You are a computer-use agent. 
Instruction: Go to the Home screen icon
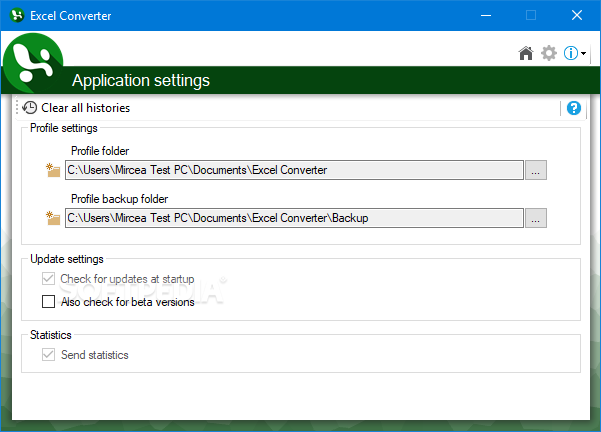526,53
